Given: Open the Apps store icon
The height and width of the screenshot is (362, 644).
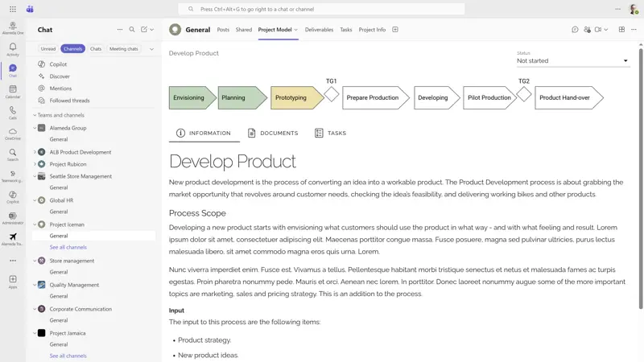Looking at the screenshot, I should 13,282.
